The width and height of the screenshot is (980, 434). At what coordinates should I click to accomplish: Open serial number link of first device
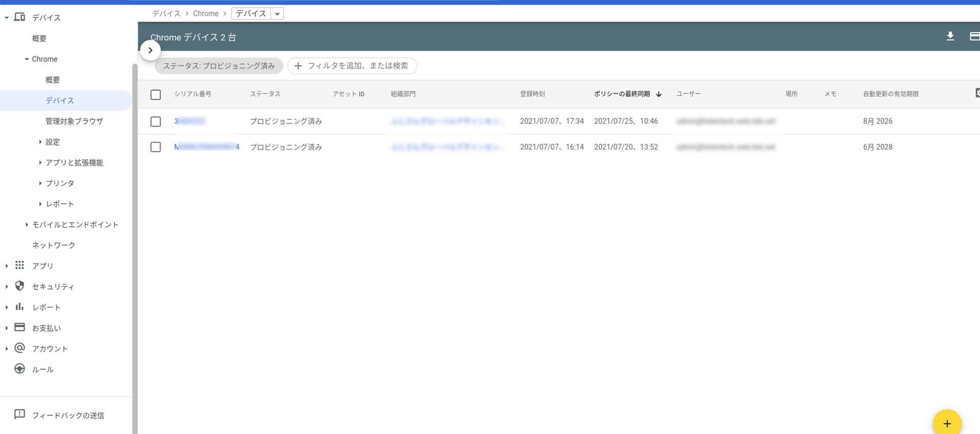click(x=189, y=121)
